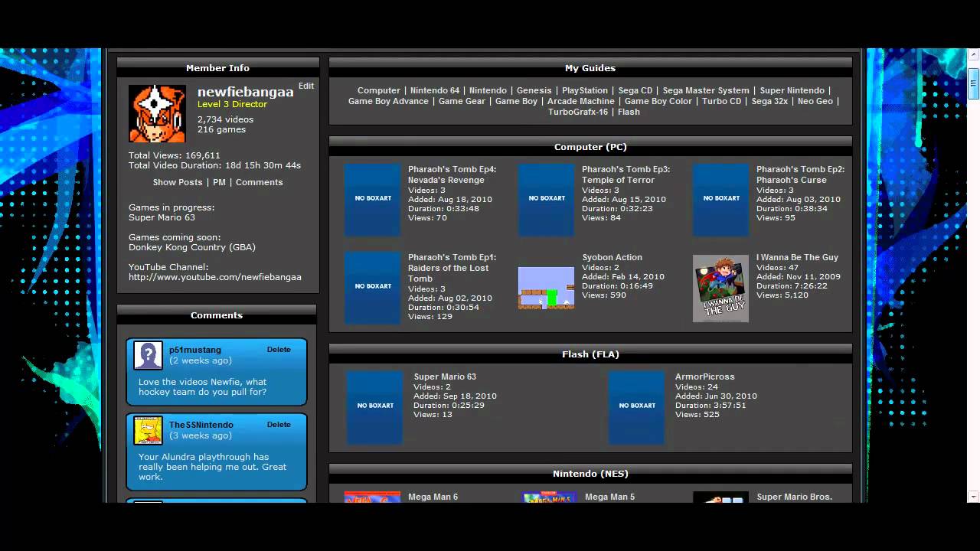Click the newfiebangaa Mega Man avatar image

pyautogui.click(x=157, y=113)
